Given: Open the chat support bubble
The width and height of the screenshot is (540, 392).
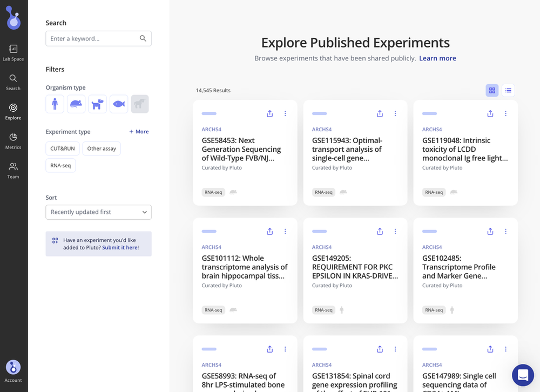Looking at the screenshot, I should [522, 375].
